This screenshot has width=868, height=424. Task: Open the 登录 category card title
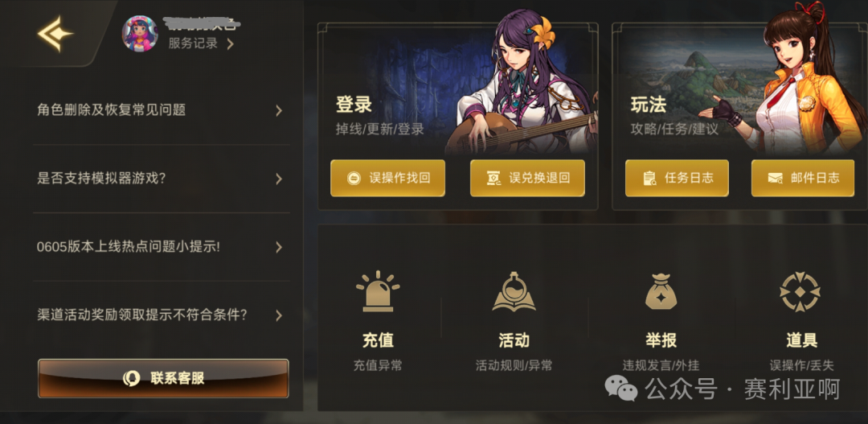354,105
